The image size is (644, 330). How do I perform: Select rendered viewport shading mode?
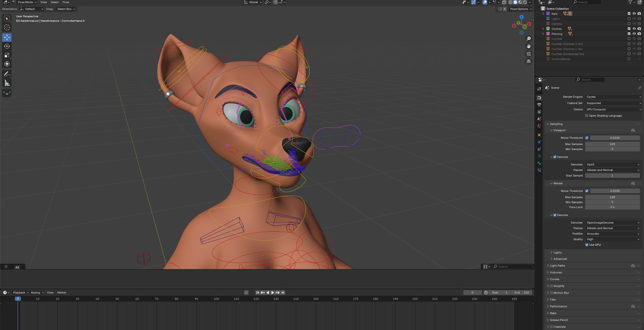(x=525, y=2)
